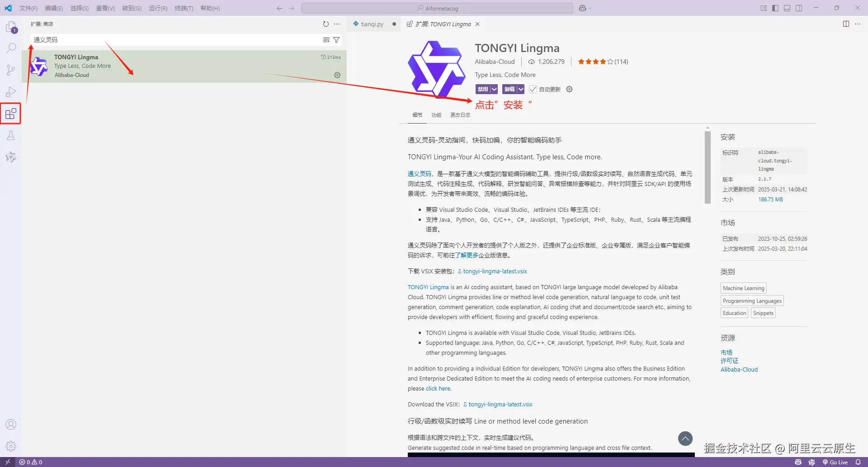Screen dimensions: 868x467
Task: Open the gear menu on the TONGYI Lingma list item
Action: tap(337, 75)
